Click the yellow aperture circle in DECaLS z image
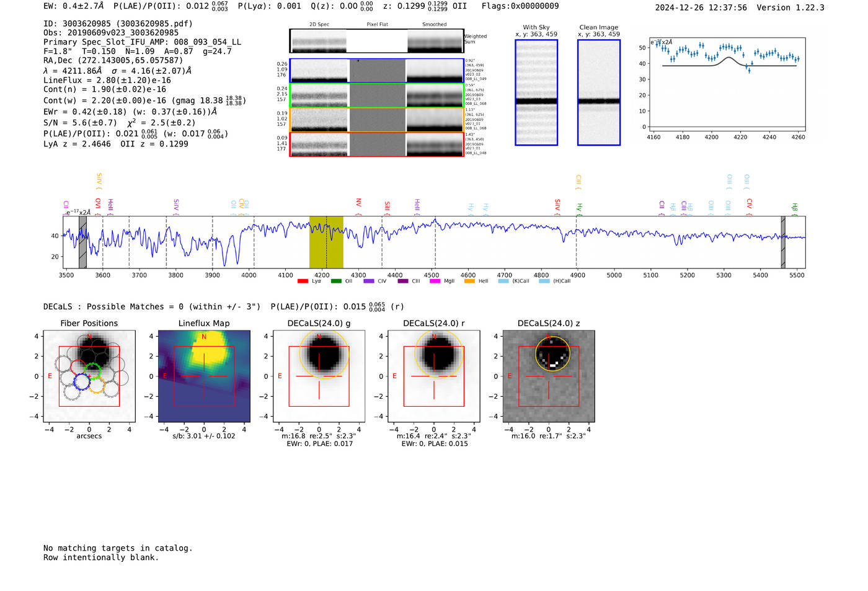Screen dimensions: 868x591 coord(552,353)
